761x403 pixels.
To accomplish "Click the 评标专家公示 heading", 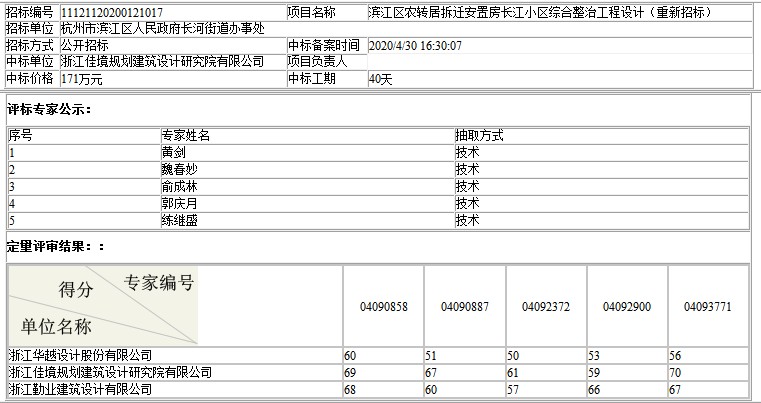I will (x=49, y=110).
